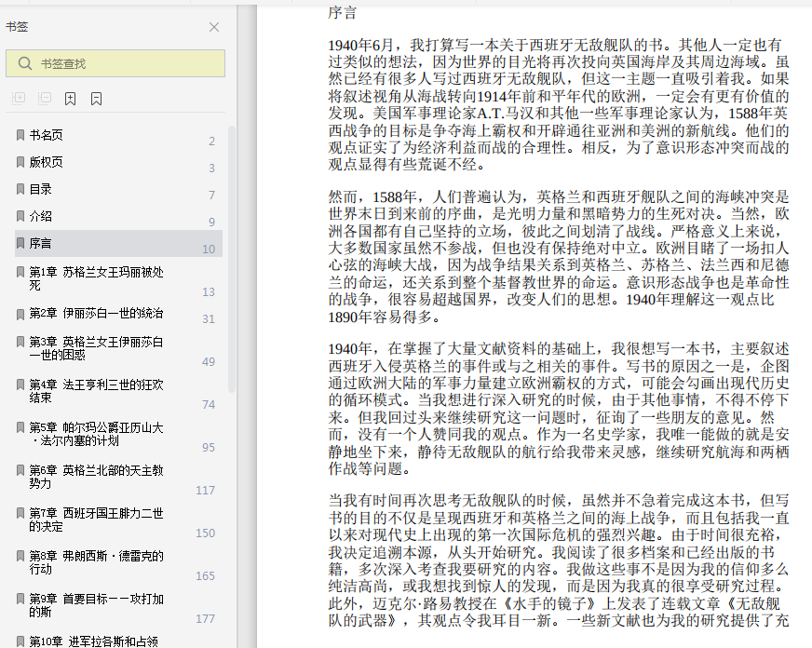Collapse all bookmarks icon
Screen dimensions: 812x648
click(x=45, y=98)
